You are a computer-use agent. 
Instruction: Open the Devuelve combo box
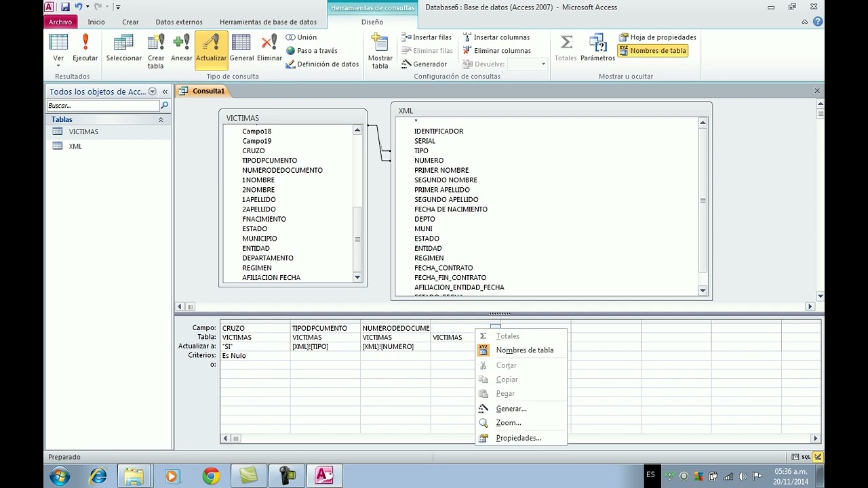[x=528, y=64]
